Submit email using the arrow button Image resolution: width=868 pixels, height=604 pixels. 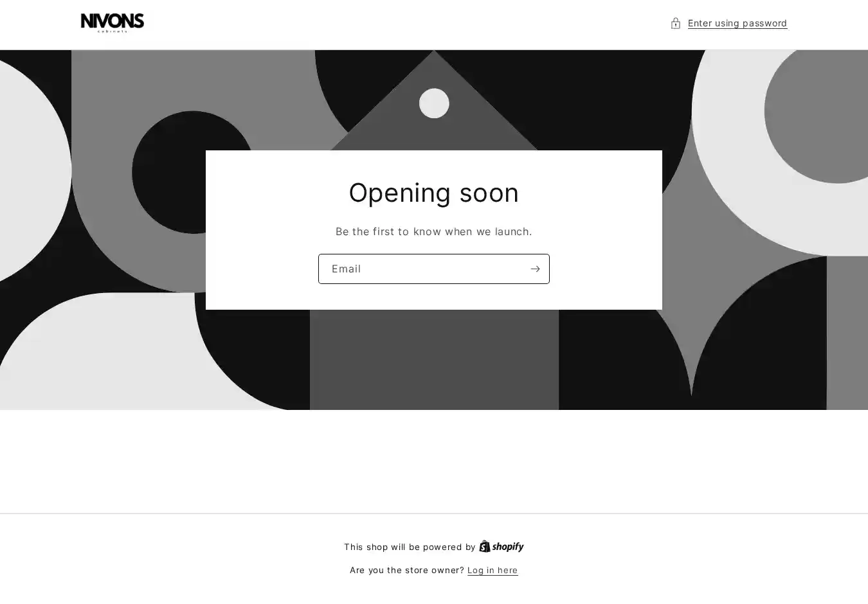535,269
